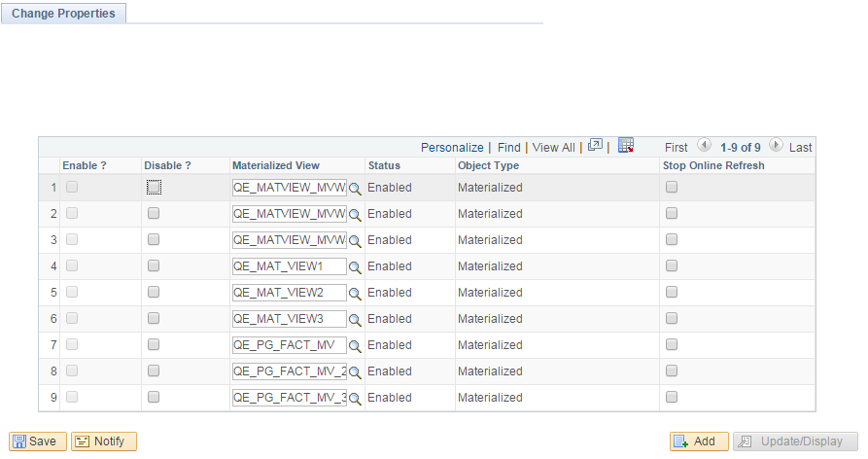The width and height of the screenshot is (868, 459).
Task: Click the Add button
Action: [699, 441]
